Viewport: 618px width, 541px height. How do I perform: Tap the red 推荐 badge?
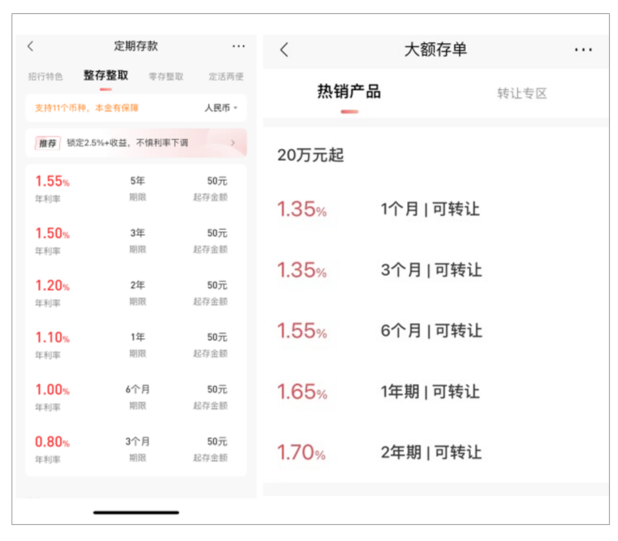47,143
